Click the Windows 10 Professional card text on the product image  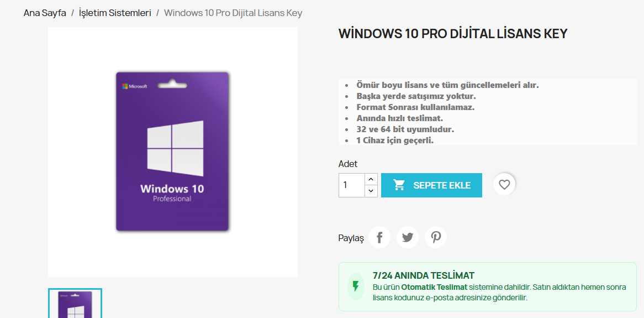[x=172, y=193]
